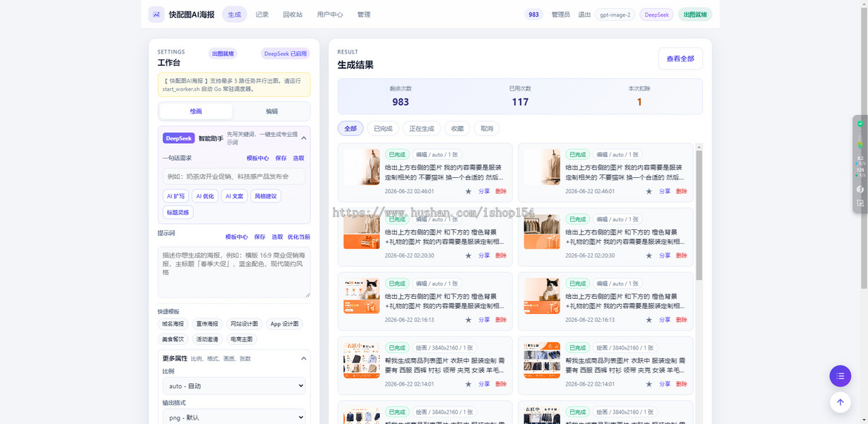This screenshot has width=868, height=424.
Task: Open the 用户中心 nav tab
Action: (330, 14)
